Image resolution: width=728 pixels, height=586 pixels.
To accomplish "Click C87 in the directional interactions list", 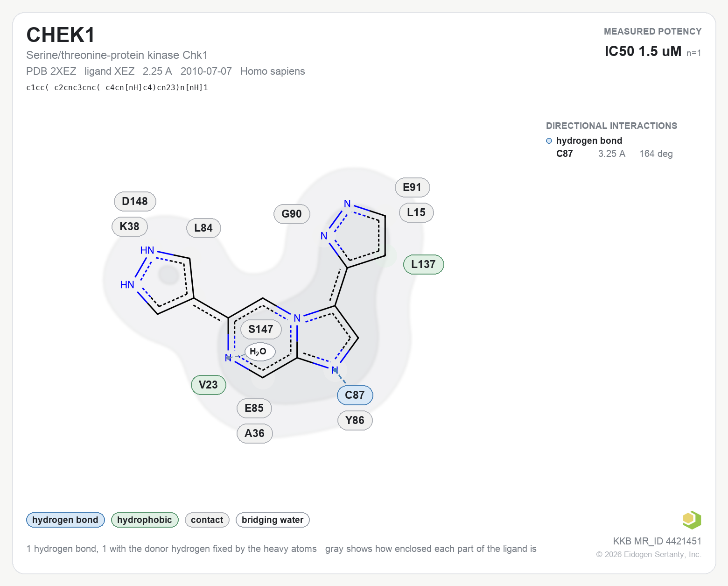I will (565, 154).
